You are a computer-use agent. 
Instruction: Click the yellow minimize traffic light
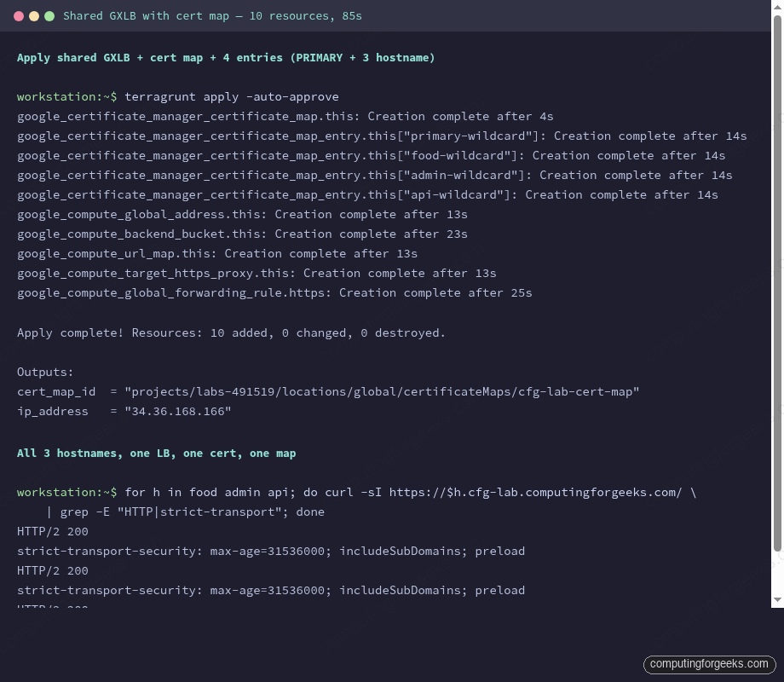34,14
